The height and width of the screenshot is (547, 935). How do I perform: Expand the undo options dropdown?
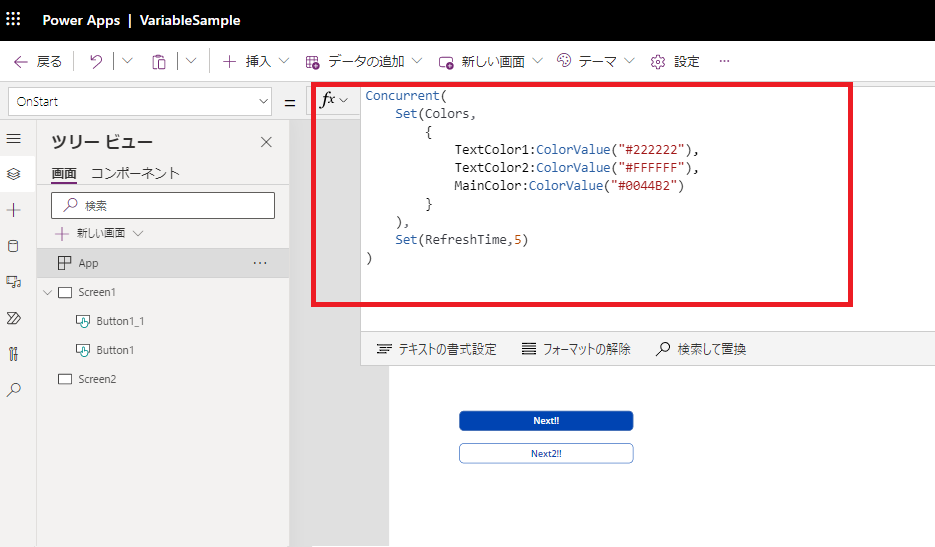(x=127, y=61)
